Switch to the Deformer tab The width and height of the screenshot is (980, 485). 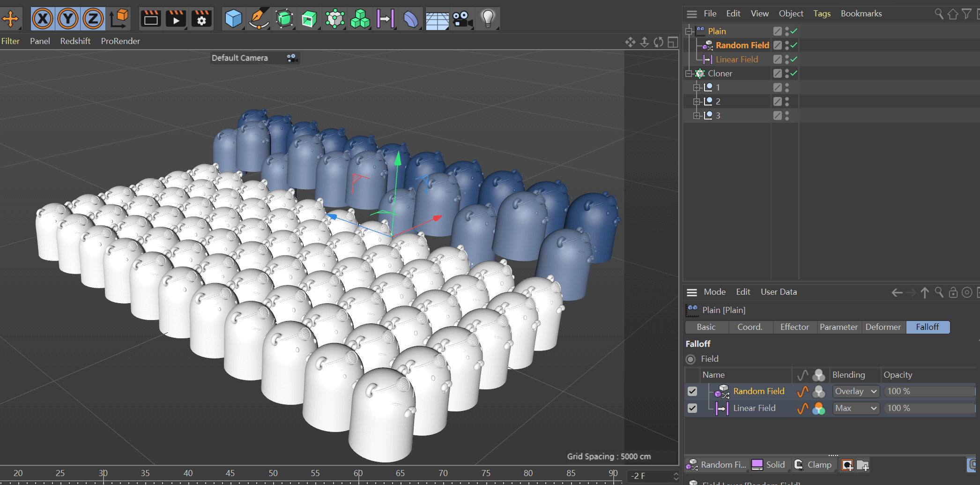883,327
